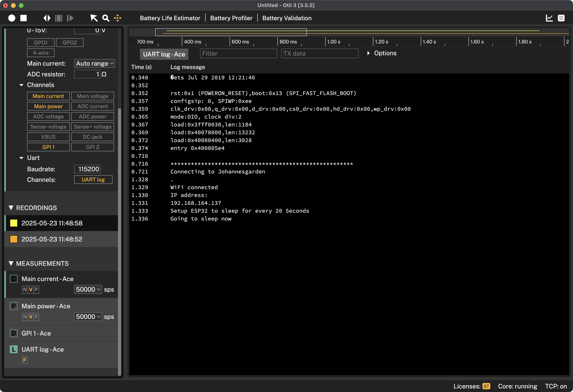Click the C icon of Main current - Ace

coord(14,279)
